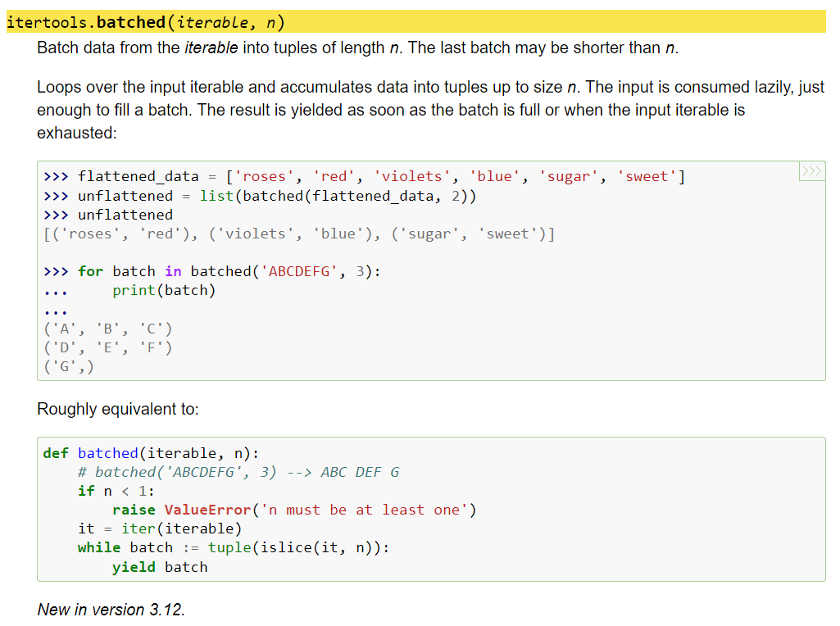
Task: Click the 'def' keyword in the equivalent code
Action: pyautogui.click(x=56, y=453)
